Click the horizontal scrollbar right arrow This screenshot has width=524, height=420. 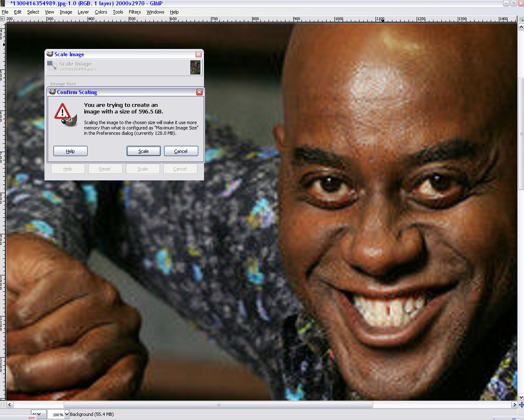[514, 405]
